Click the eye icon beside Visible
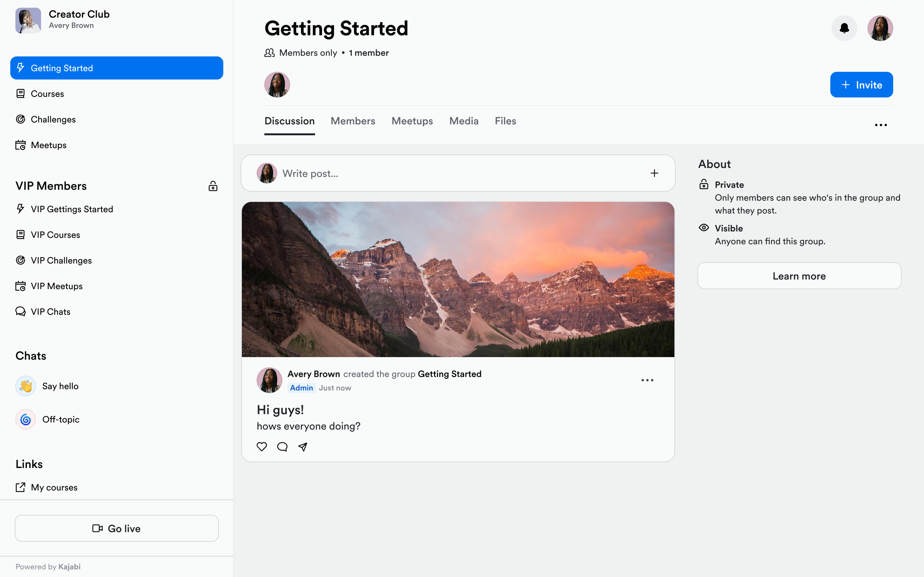Image resolution: width=924 pixels, height=577 pixels. [704, 228]
